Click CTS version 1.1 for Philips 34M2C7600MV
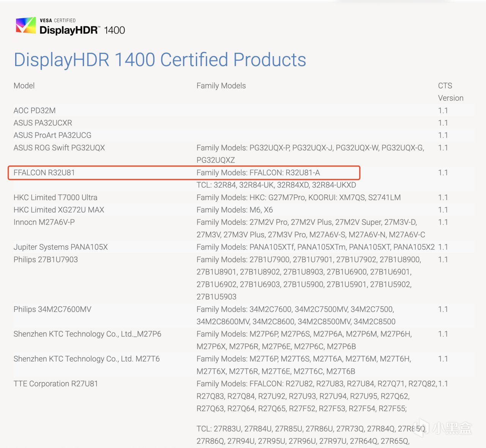486x448 pixels. coord(443,309)
